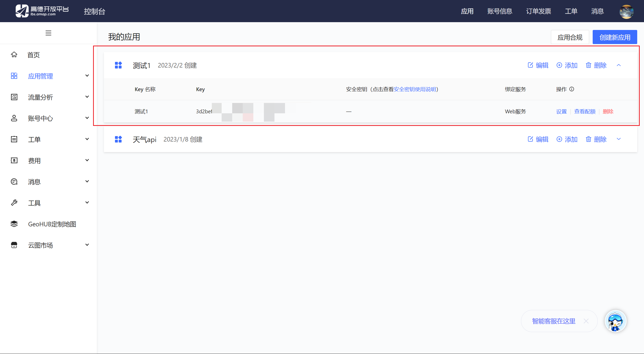Image resolution: width=644 pixels, height=354 pixels.
Task: Open 订单发票 in top navigation
Action: [538, 11]
